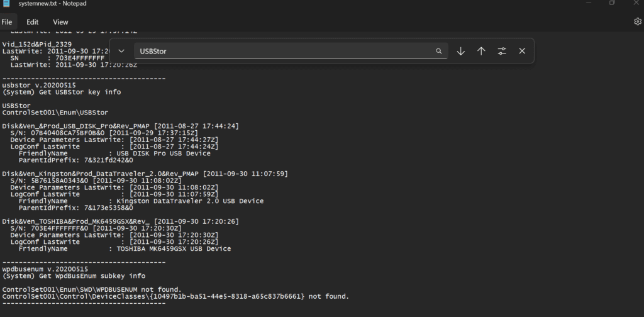644x317 pixels.
Task: Click the Kingston DataTraveler 2.0 FriendlyName line
Action: coord(141,201)
